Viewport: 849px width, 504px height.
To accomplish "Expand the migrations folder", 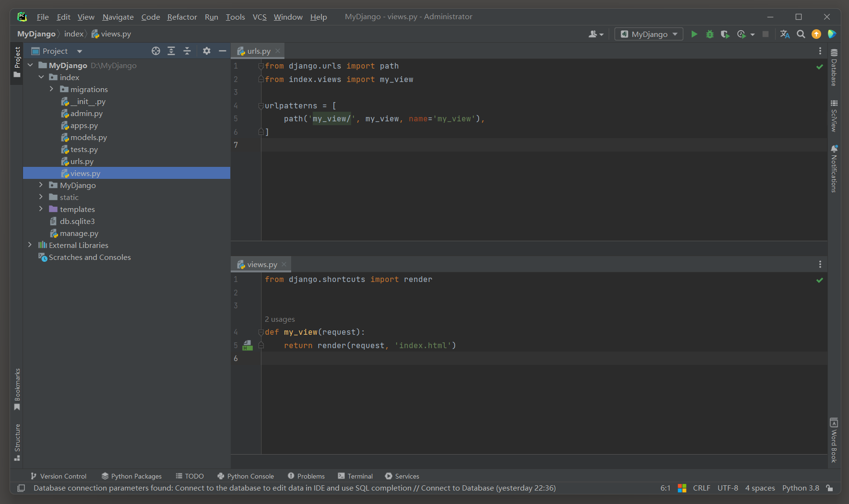I will (51, 89).
